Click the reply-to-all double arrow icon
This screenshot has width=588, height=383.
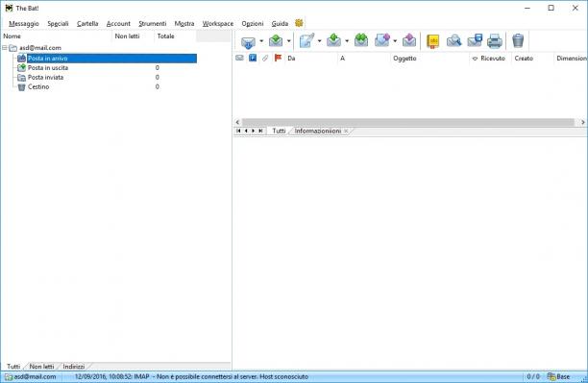[361, 40]
